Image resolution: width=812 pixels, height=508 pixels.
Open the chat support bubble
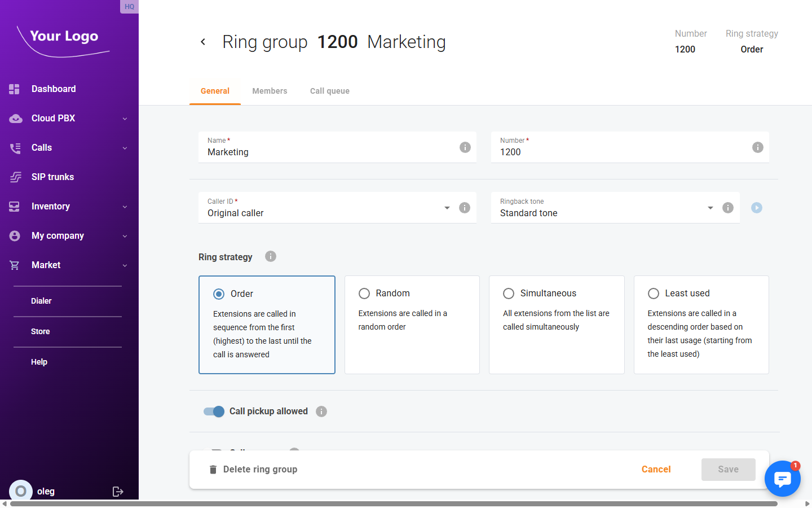click(783, 478)
